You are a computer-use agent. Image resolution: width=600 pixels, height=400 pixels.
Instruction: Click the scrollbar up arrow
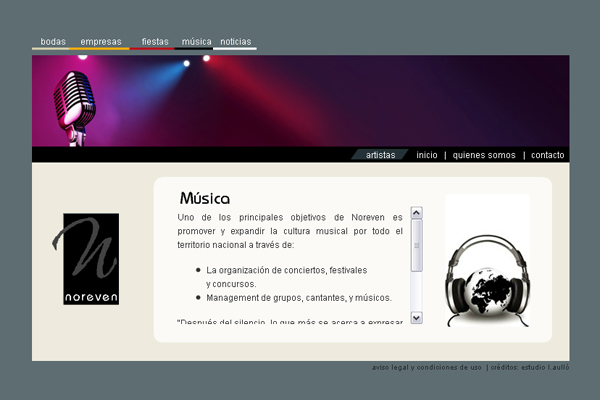tap(416, 213)
